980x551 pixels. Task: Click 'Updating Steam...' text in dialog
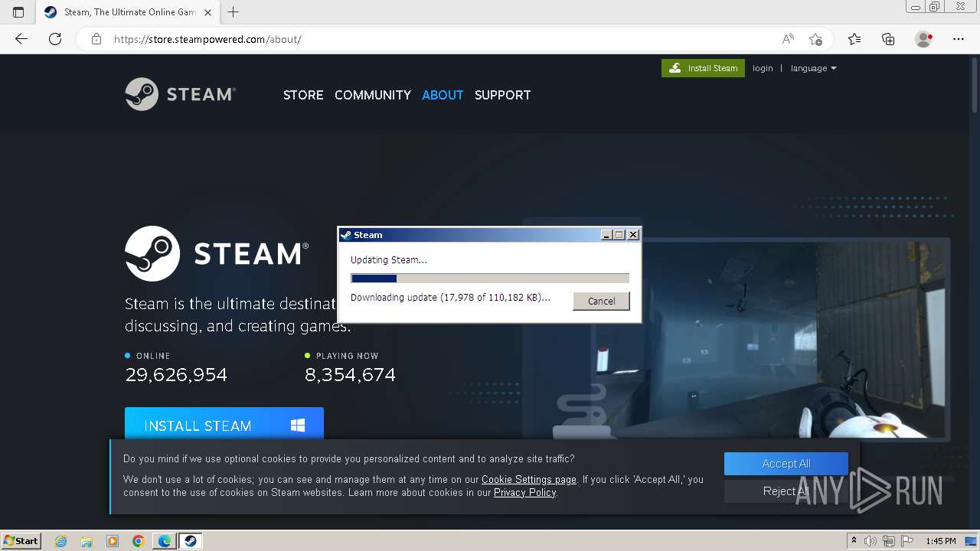389,260
